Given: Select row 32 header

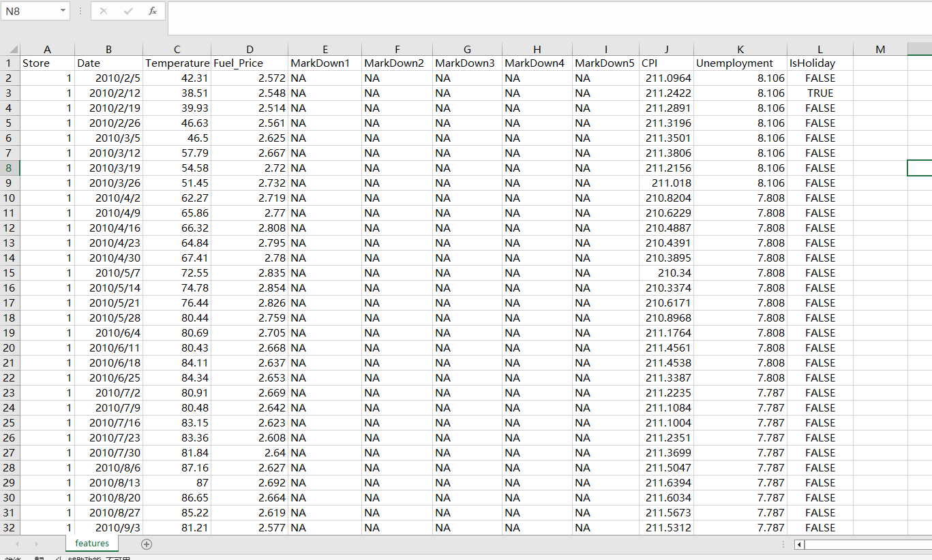Looking at the screenshot, I should coord(10,527).
